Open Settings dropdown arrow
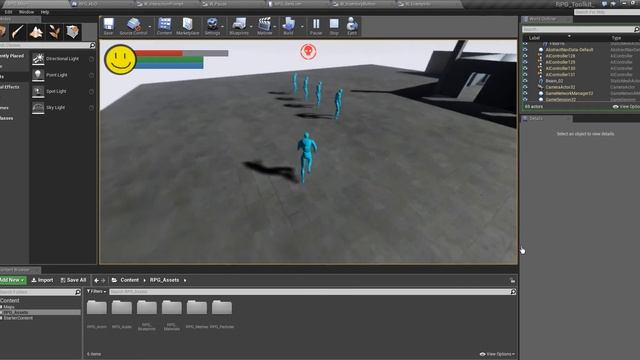This screenshot has height=360, width=640. click(222, 27)
